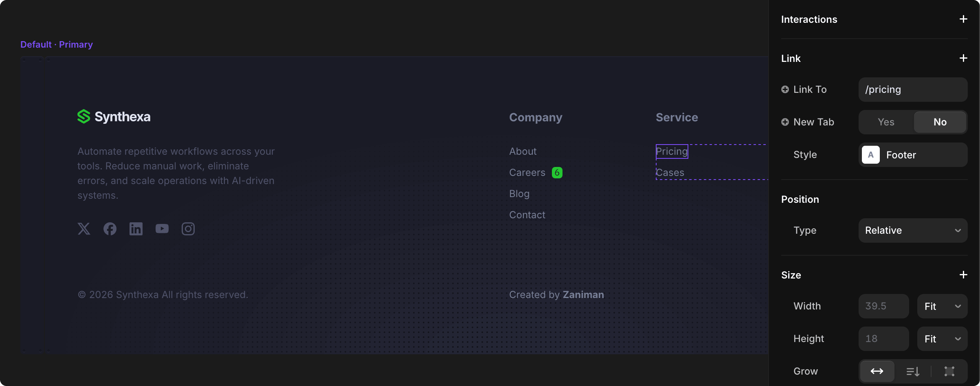Edit the Link To /pricing field
The height and width of the screenshot is (386, 980).
tap(913, 90)
